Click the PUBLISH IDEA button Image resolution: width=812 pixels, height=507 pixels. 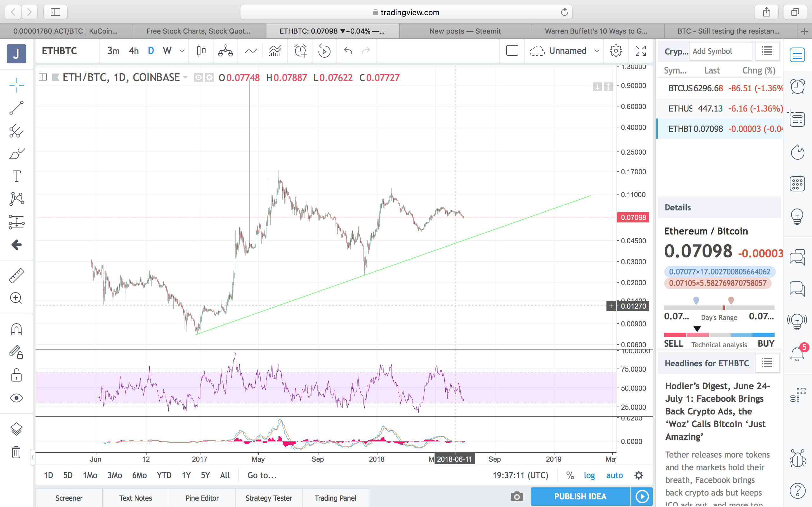(580, 497)
